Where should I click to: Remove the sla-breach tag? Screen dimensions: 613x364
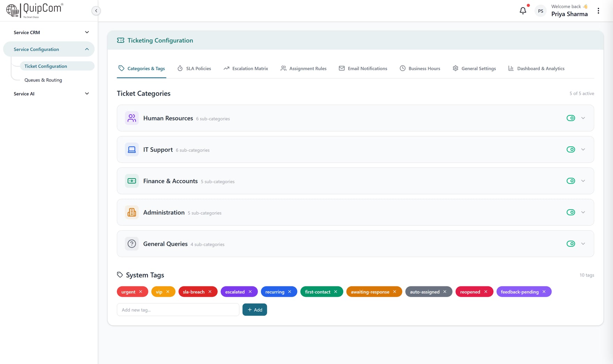point(210,292)
